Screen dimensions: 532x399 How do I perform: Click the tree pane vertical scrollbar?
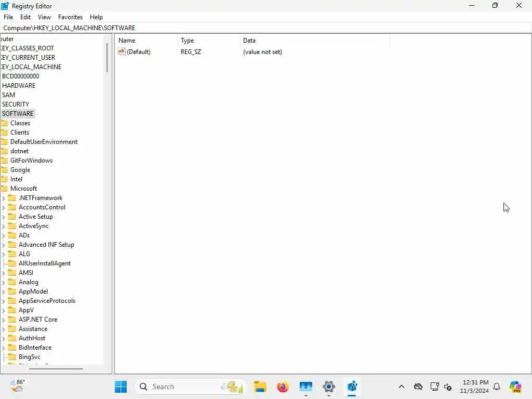point(107,57)
